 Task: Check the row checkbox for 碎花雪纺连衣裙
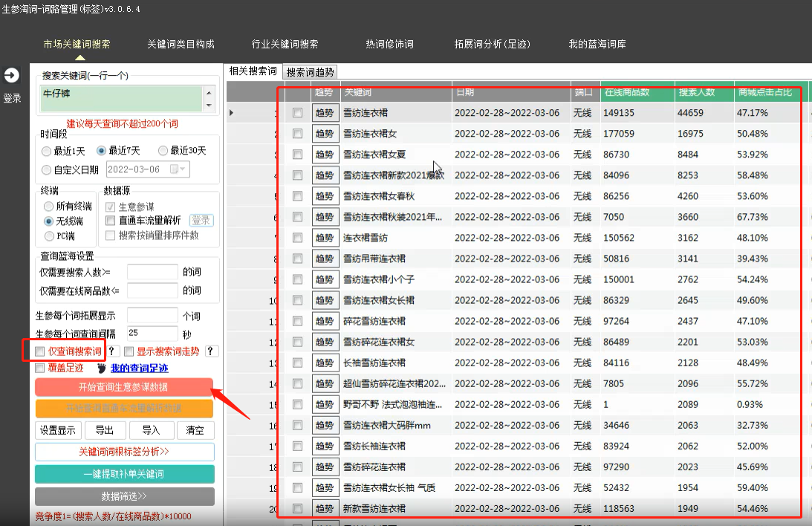point(297,321)
